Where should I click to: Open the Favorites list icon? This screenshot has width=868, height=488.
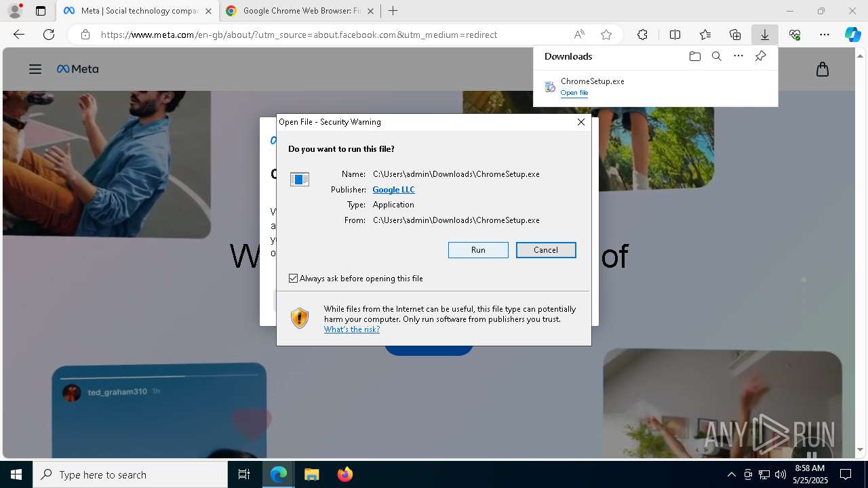[705, 35]
